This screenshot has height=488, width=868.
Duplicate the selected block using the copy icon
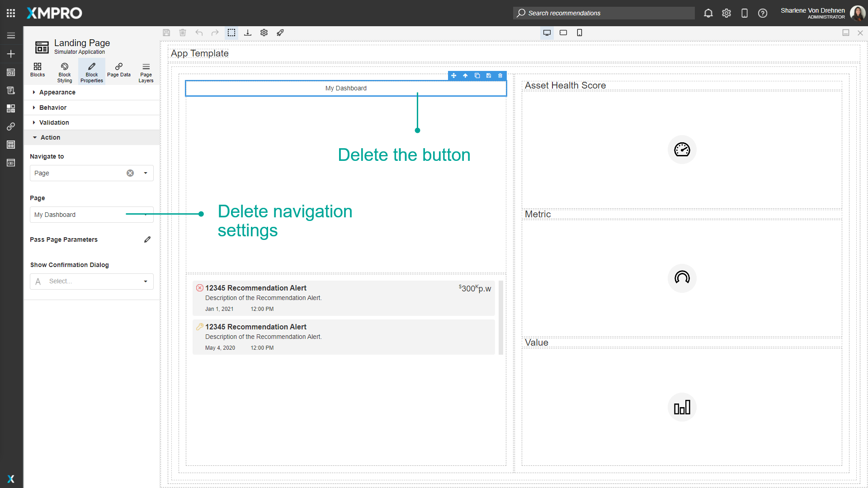[477, 75]
